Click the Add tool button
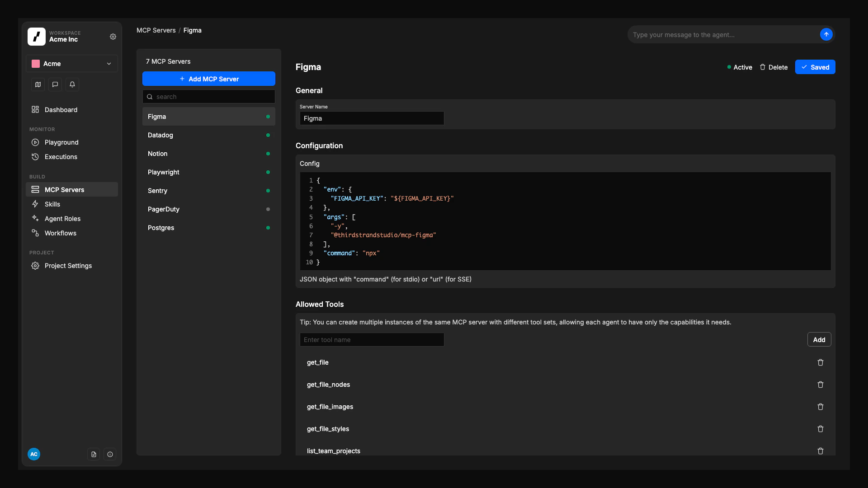 (819, 340)
